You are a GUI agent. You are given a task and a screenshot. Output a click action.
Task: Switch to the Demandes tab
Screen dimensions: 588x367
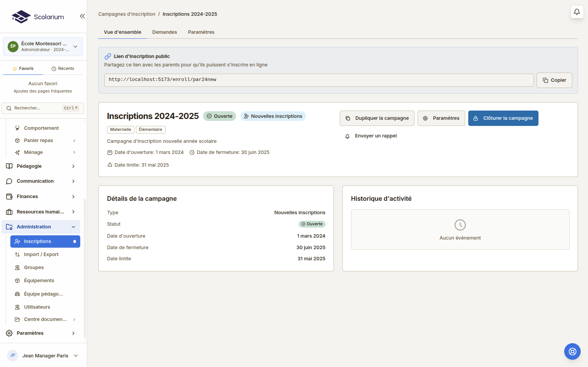pos(164,32)
